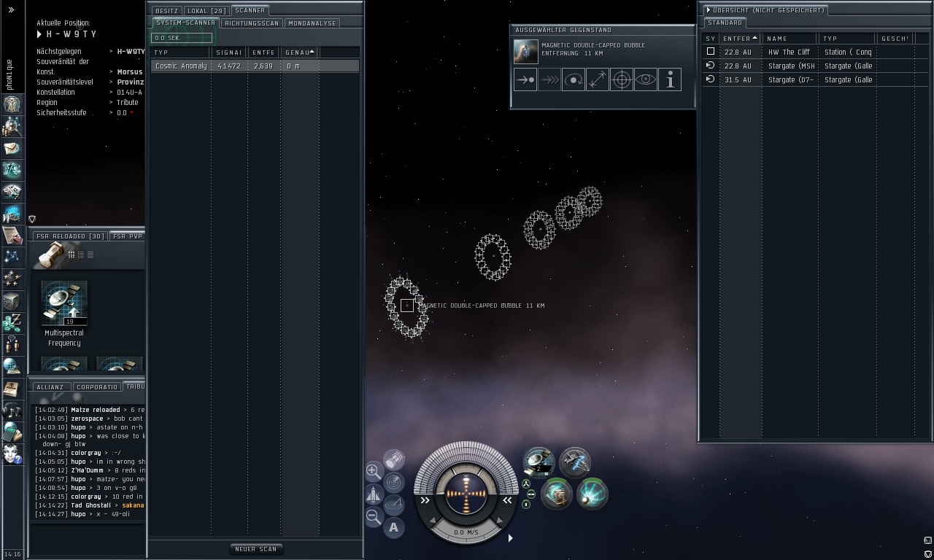The height and width of the screenshot is (560, 934).
Task: Expand the HUD options triangle right of speed gauge
Action: pyautogui.click(x=510, y=538)
